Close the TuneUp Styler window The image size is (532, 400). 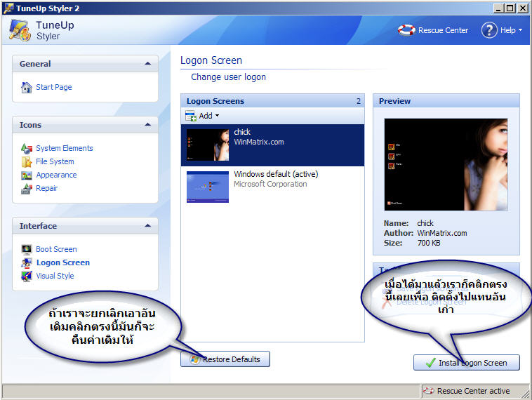[522, 8]
